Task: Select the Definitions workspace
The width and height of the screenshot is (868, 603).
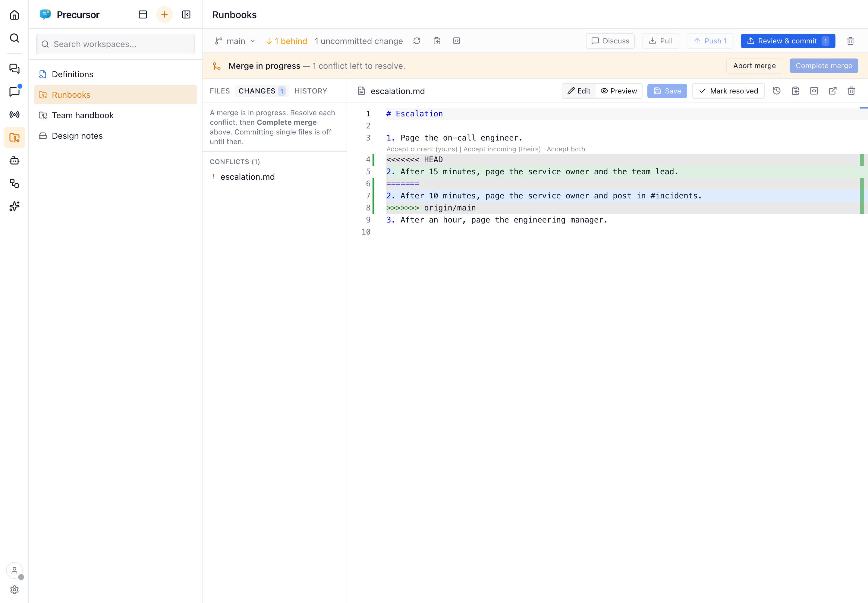Action: (x=115, y=74)
